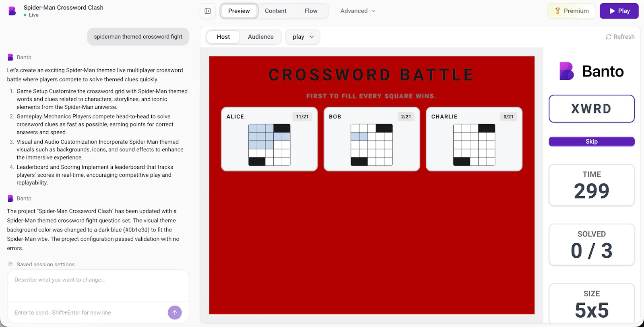The height and width of the screenshot is (327, 644).
Task: Select the Host view
Action: coord(223,37)
